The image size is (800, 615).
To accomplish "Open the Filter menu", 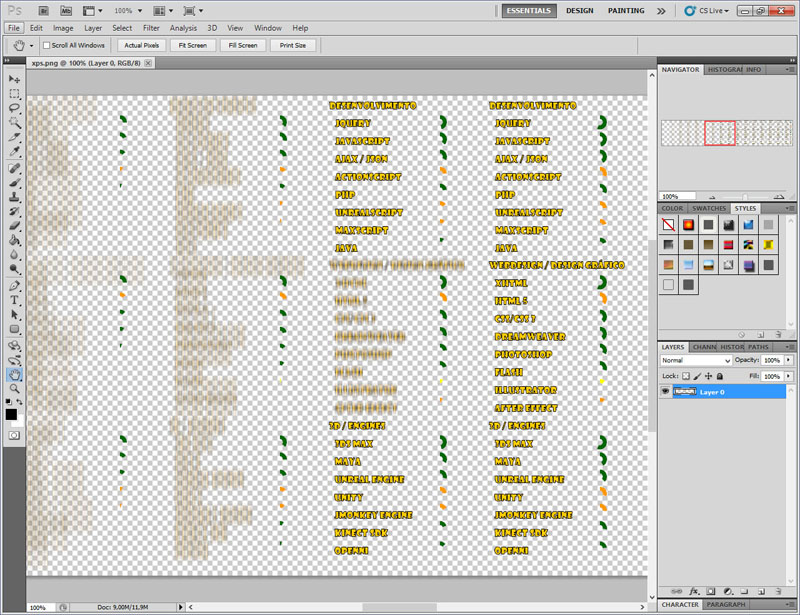I will [x=151, y=28].
